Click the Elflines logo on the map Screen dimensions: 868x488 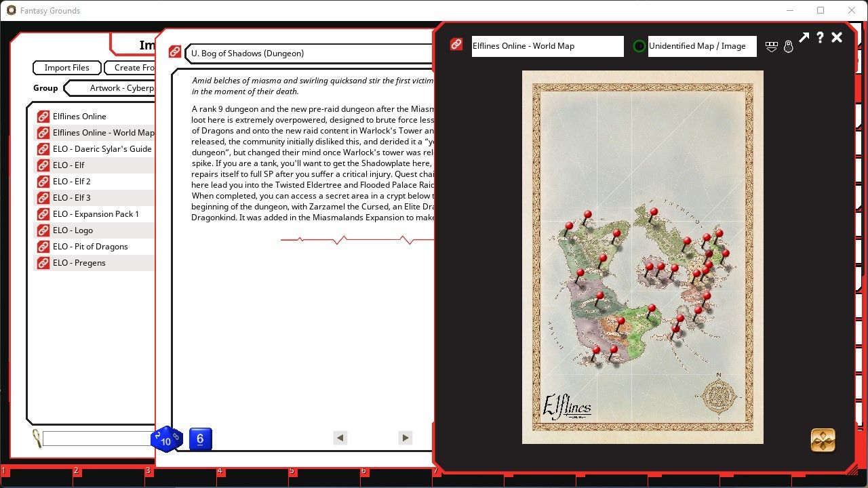566,407
